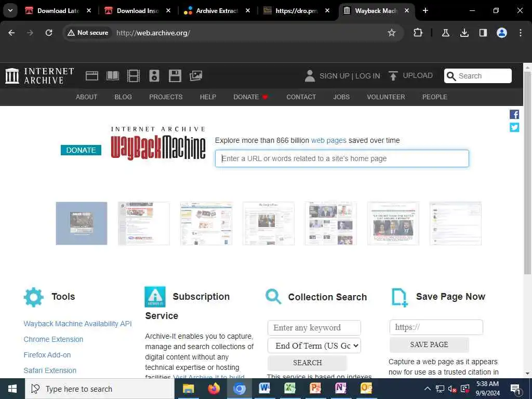Open the Software (floppy disk) icon
The image size is (532, 399).
click(x=175, y=76)
